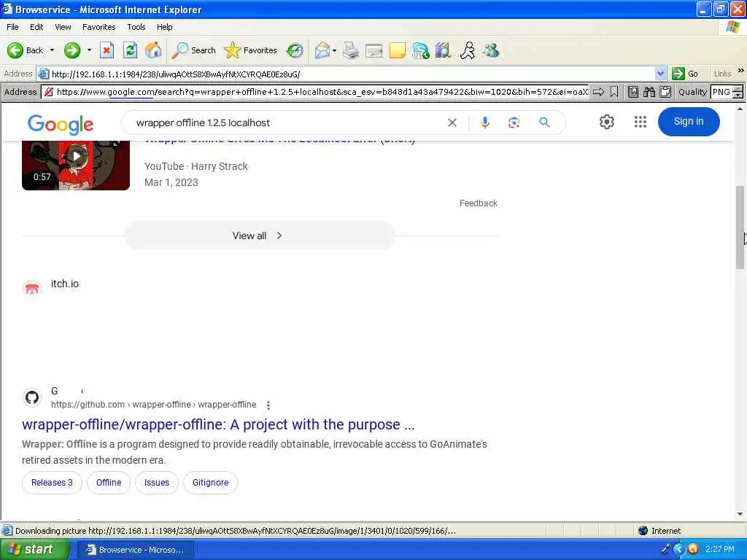Open the Favorites star toolbar button

[251, 50]
